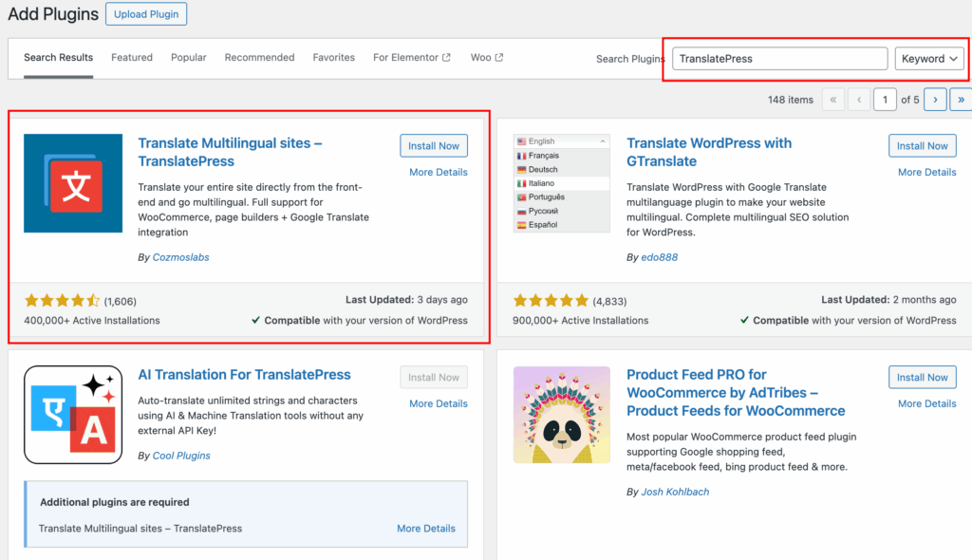Click the AI Translation For TranslatePress plugin icon
The width and height of the screenshot is (972, 560).
coord(72,415)
